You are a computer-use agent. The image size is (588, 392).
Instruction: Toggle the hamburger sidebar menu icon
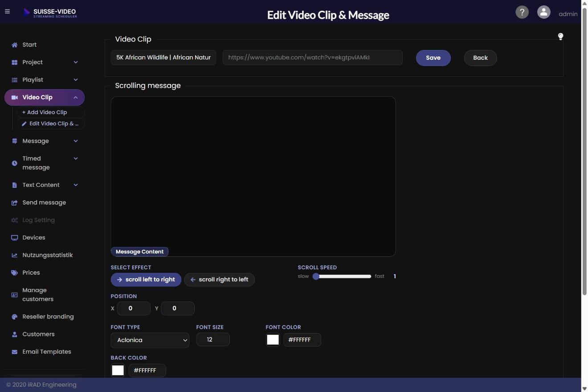[7, 12]
